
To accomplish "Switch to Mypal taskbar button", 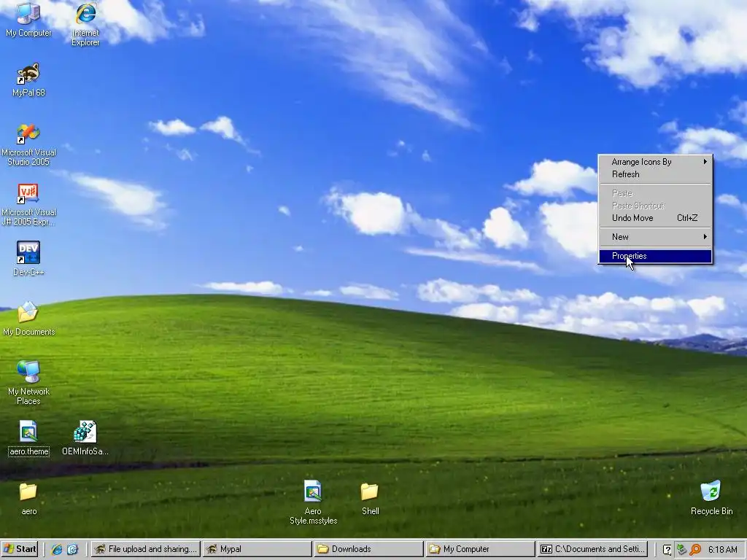I will pyautogui.click(x=258, y=549).
